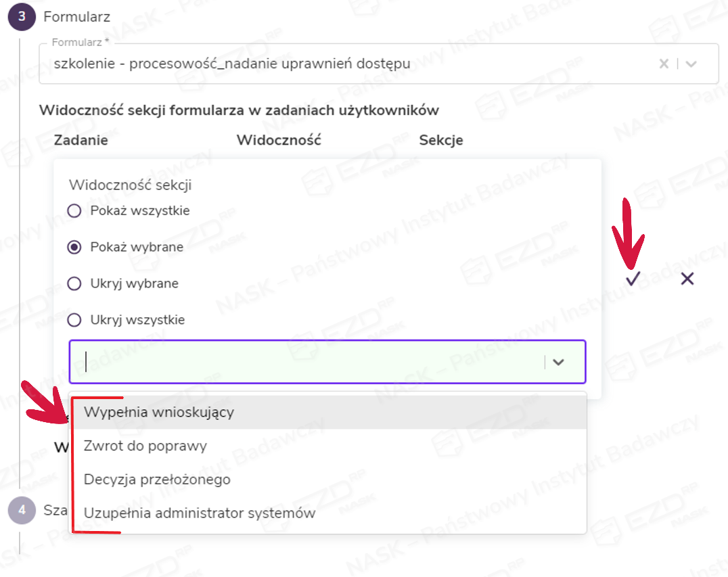This screenshot has height=577, width=728.
Task: Confirm section visibility with the checkmark icon
Action: pyautogui.click(x=633, y=279)
